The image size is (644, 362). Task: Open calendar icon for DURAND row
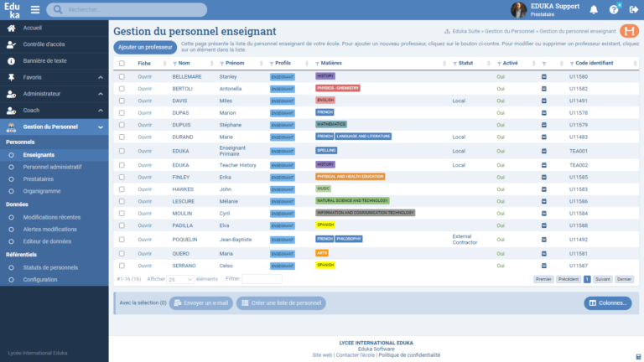point(543,137)
